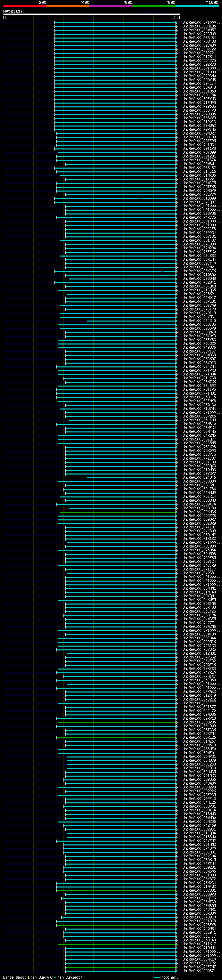Screen dimensions: 222x980
Task: Click UniRef100_B8L8R2 hit
Action: point(199,386)
